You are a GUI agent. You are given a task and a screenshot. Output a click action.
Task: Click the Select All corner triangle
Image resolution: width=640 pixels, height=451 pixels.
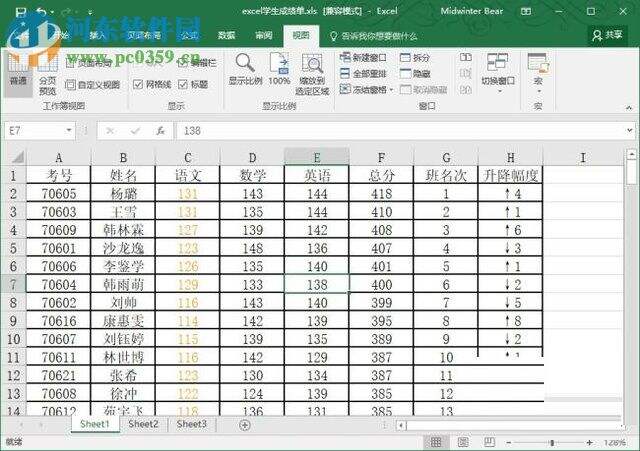click(x=18, y=157)
